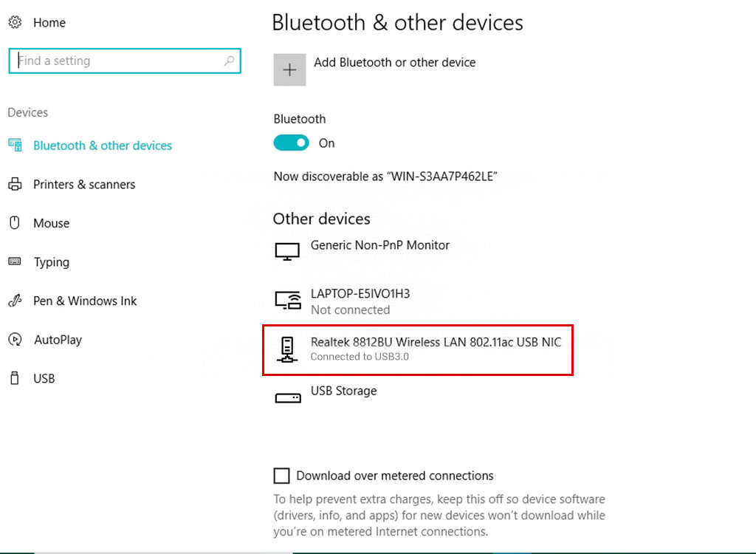Click the search magnifier icon
This screenshot has height=554, width=756.
(x=229, y=61)
